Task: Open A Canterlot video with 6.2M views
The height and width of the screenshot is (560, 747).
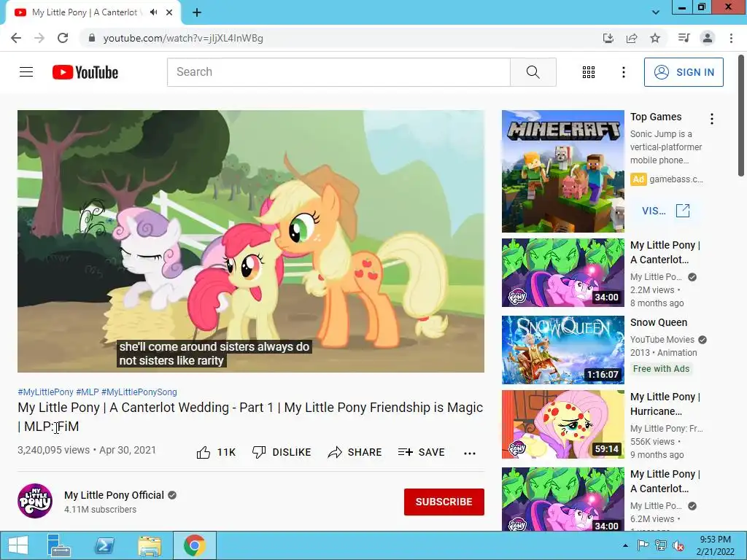Action: [x=562, y=499]
